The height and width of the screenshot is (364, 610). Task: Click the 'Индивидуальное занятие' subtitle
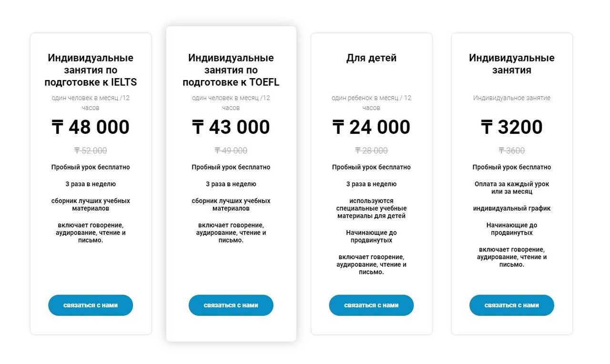(x=512, y=98)
